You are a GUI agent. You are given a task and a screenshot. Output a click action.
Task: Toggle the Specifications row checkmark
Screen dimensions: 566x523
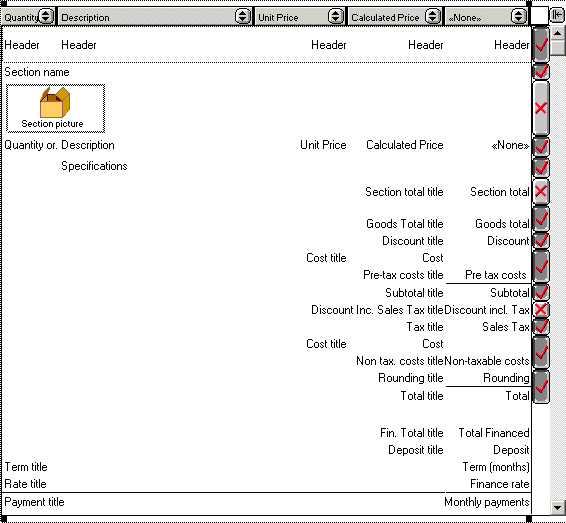coord(541,167)
